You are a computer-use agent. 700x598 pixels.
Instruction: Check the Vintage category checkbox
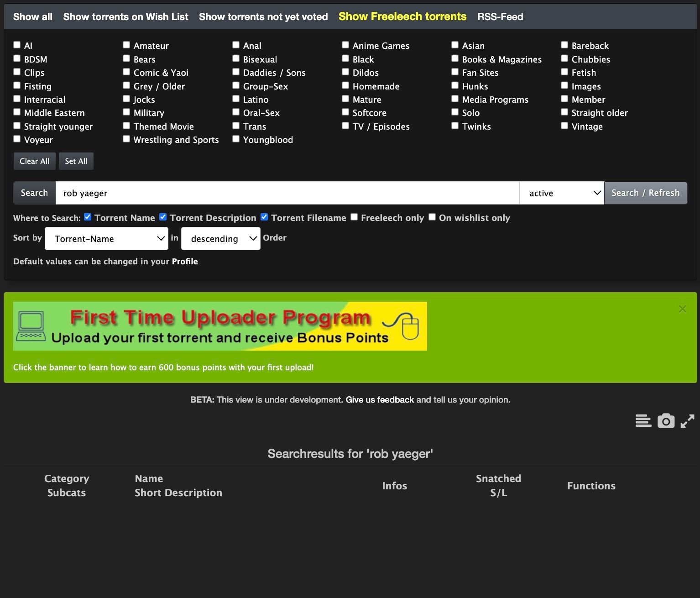tap(564, 126)
